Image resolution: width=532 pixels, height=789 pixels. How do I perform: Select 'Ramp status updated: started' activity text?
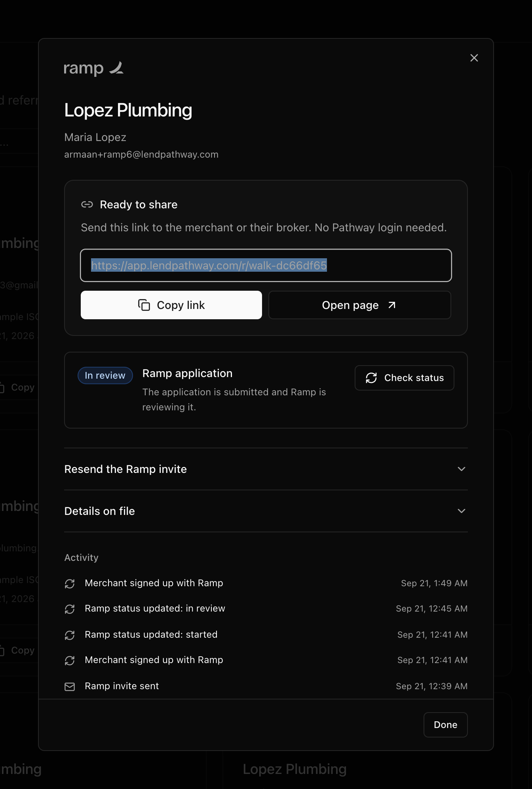coord(151,635)
